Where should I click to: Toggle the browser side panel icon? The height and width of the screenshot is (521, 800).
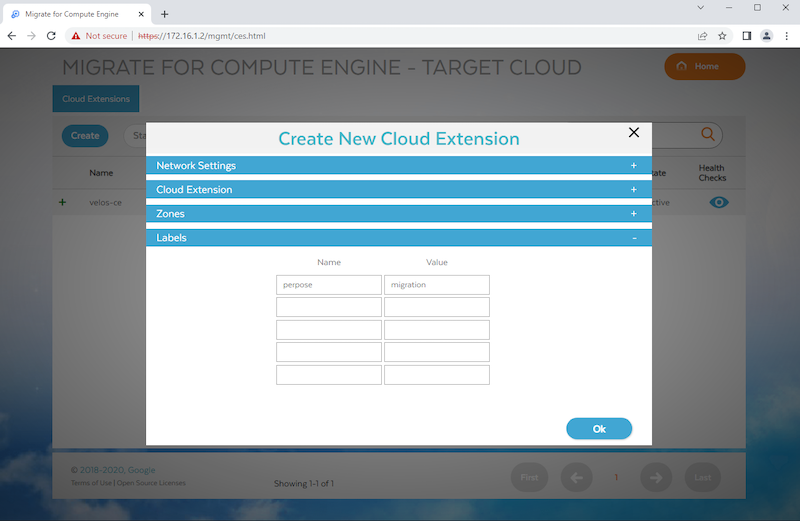point(746,35)
